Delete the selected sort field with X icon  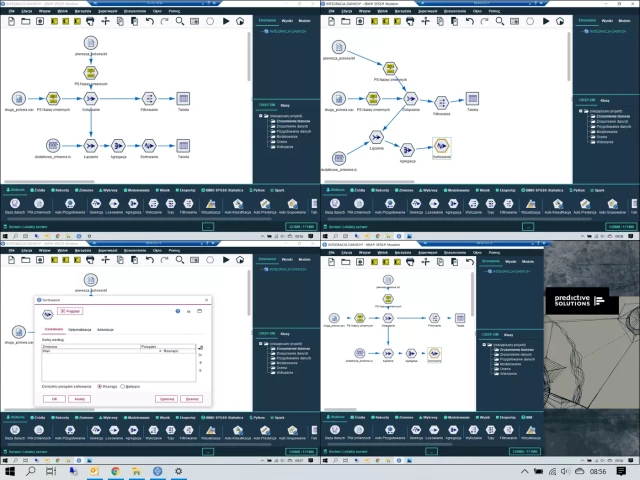pyautogui.click(x=202, y=355)
